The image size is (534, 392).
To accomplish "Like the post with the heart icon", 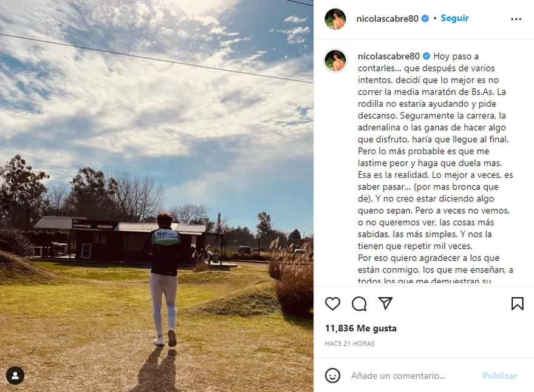I will tap(332, 303).
